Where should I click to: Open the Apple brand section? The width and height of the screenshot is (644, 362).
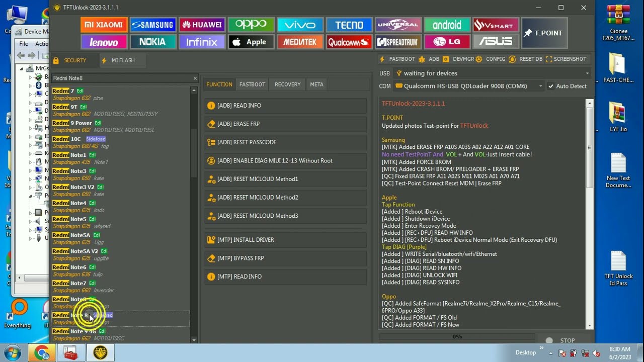coord(251,42)
